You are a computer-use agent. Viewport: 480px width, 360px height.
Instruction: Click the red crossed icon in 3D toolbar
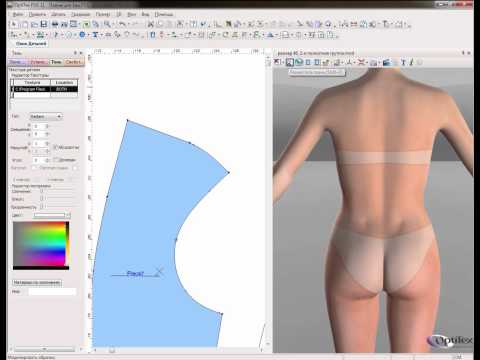coord(362,62)
